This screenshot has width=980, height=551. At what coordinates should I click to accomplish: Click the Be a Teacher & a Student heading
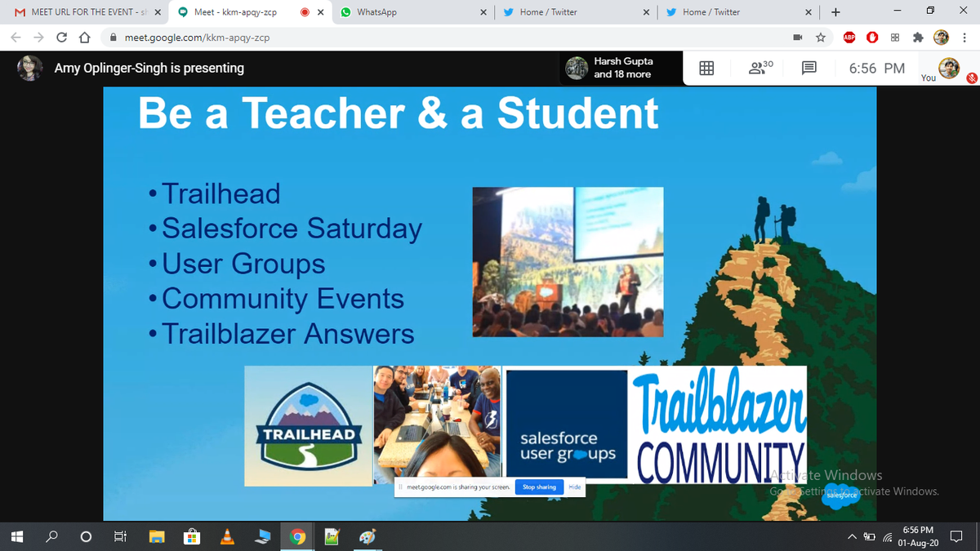pyautogui.click(x=399, y=113)
